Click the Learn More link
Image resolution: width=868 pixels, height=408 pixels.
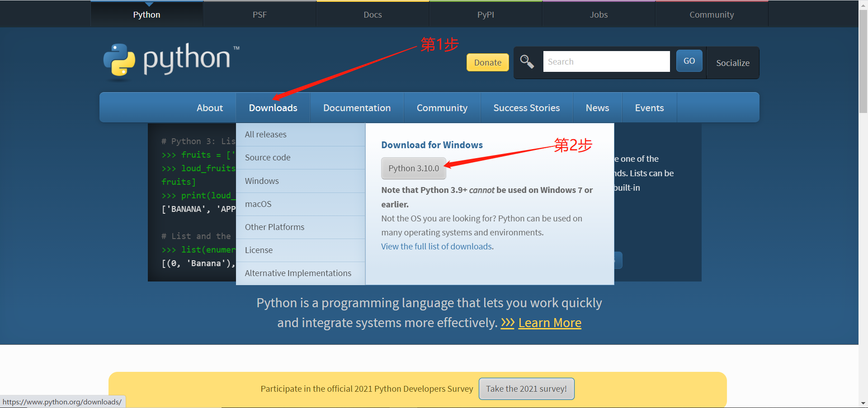(x=550, y=323)
